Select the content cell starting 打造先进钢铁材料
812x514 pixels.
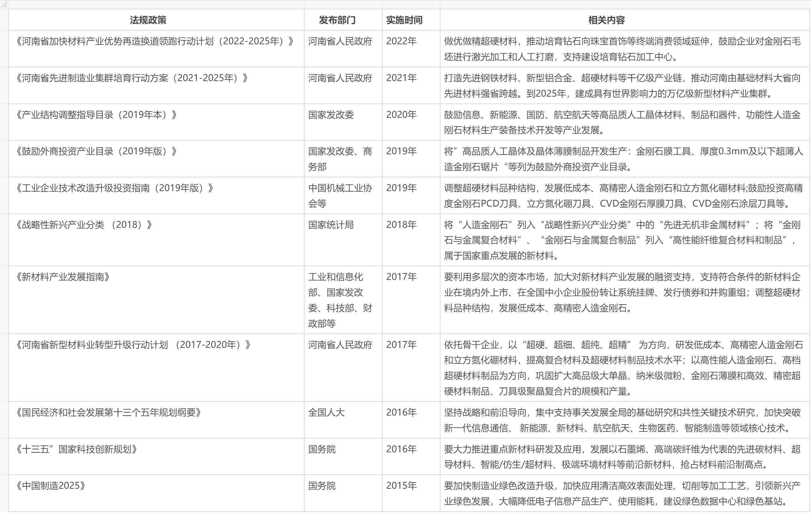tap(625, 86)
